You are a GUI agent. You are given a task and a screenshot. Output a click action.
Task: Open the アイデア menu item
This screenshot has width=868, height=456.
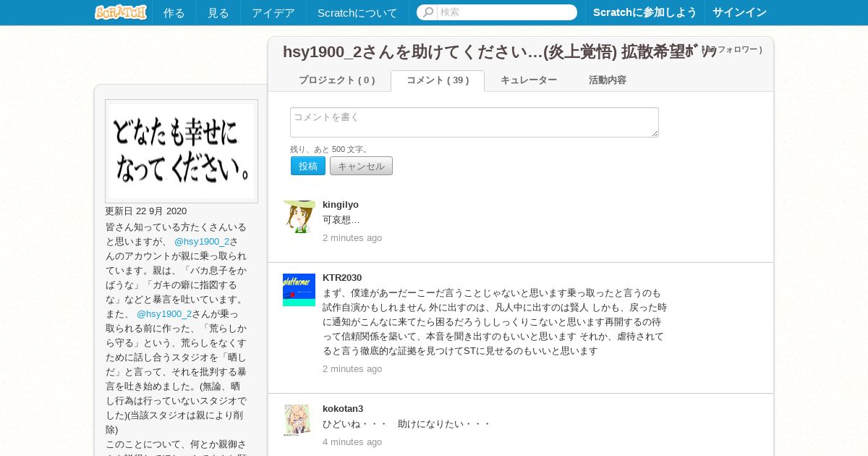point(273,12)
